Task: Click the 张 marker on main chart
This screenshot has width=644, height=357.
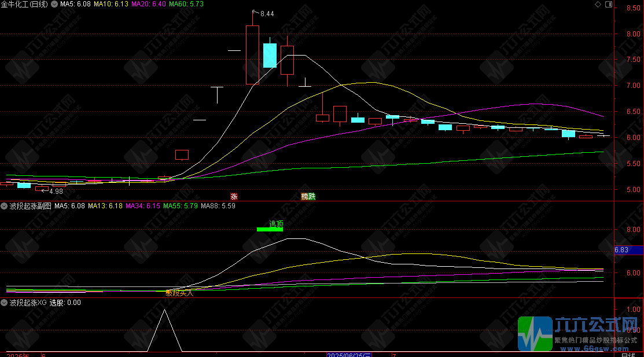Action: point(234,197)
